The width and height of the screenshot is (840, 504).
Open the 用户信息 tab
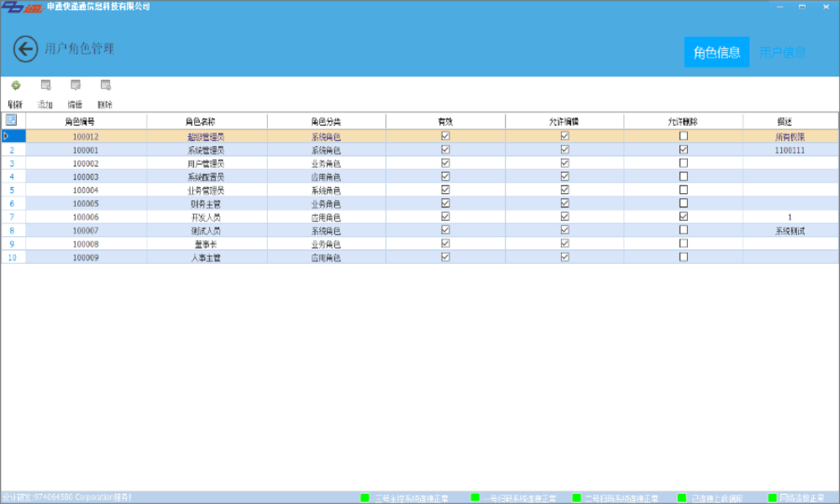pos(782,52)
